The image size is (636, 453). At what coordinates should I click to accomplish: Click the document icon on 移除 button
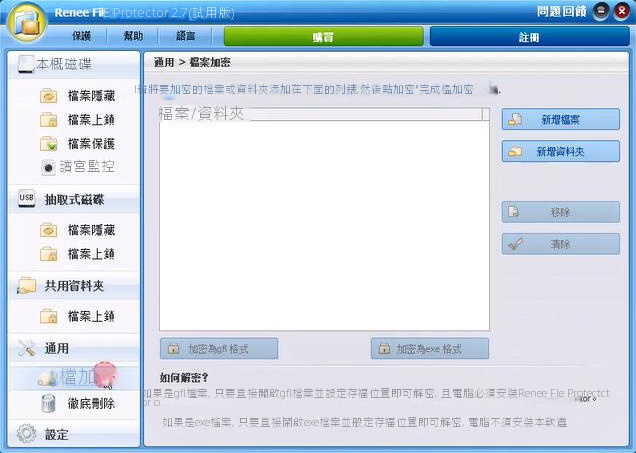point(514,212)
